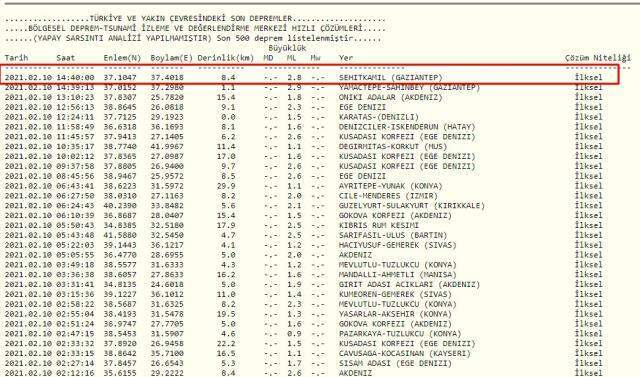
Task: Select YASARLAR-AKSEHIR (KONYA) location
Action: click(x=395, y=314)
